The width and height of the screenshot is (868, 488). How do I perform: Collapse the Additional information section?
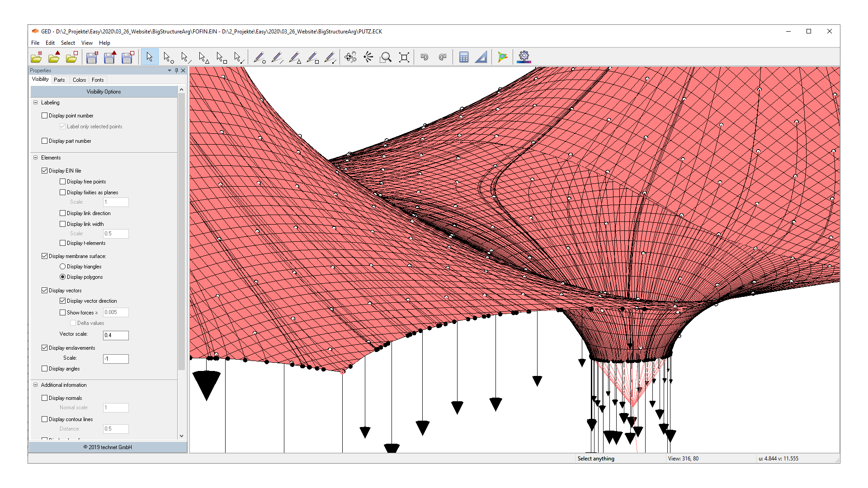coord(35,385)
